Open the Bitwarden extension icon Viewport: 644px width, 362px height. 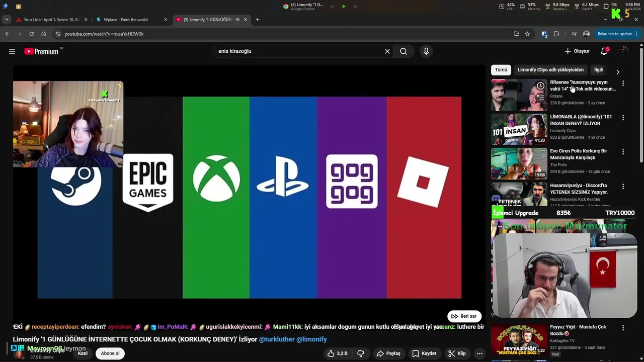(544, 34)
